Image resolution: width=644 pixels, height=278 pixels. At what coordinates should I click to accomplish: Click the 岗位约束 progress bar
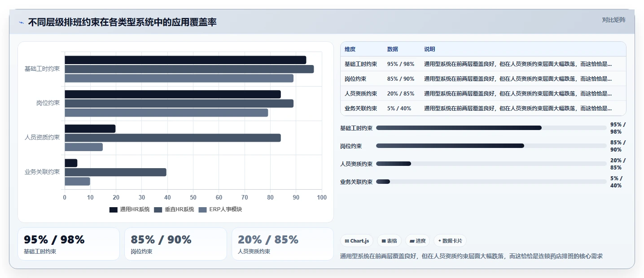(x=491, y=146)
